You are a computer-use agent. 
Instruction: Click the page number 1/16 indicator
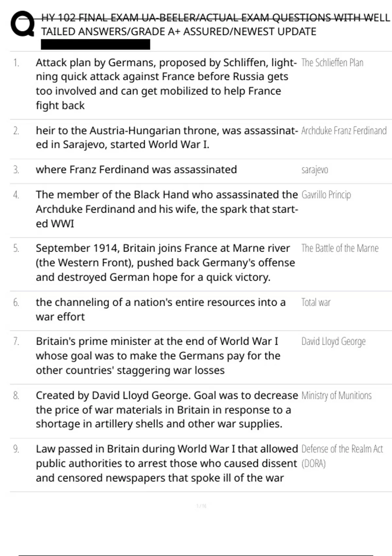(201, 506)
